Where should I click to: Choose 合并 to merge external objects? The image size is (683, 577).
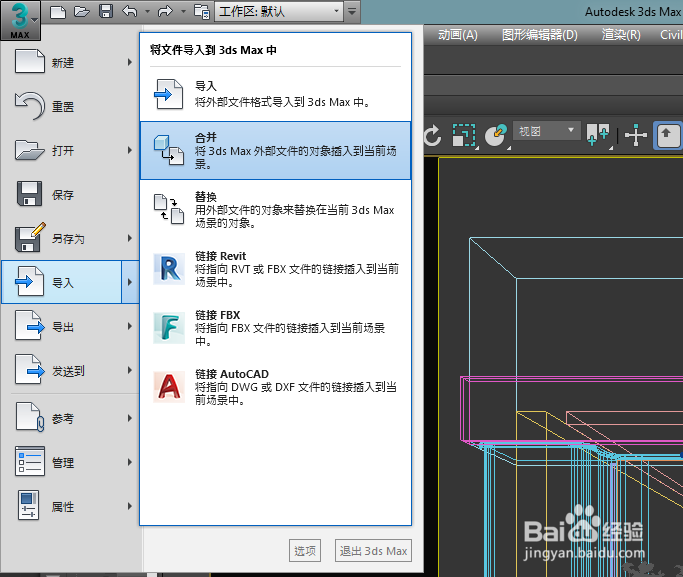tap(275, 150)
